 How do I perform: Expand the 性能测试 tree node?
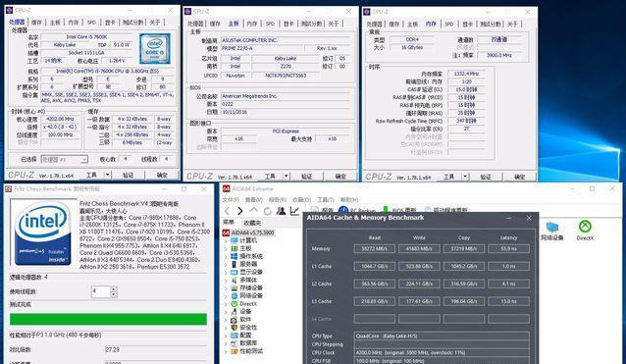coord(226,351)
